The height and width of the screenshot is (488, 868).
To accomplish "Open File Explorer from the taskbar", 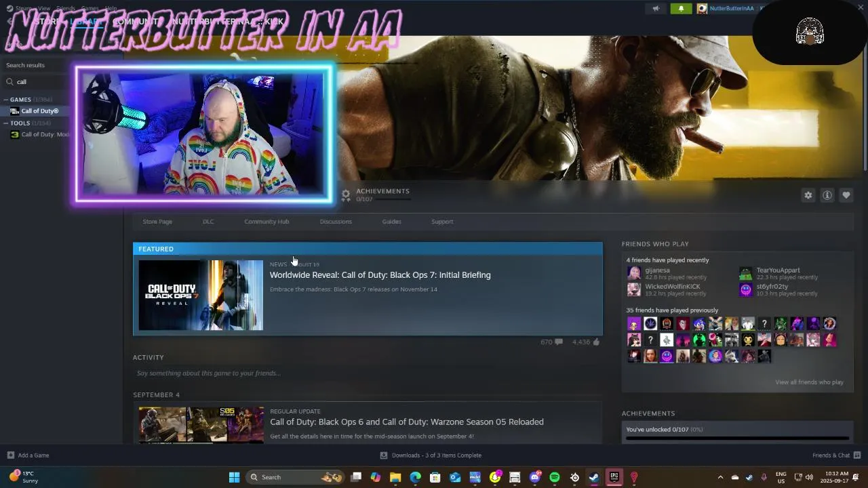I will [x=395, y=477].
